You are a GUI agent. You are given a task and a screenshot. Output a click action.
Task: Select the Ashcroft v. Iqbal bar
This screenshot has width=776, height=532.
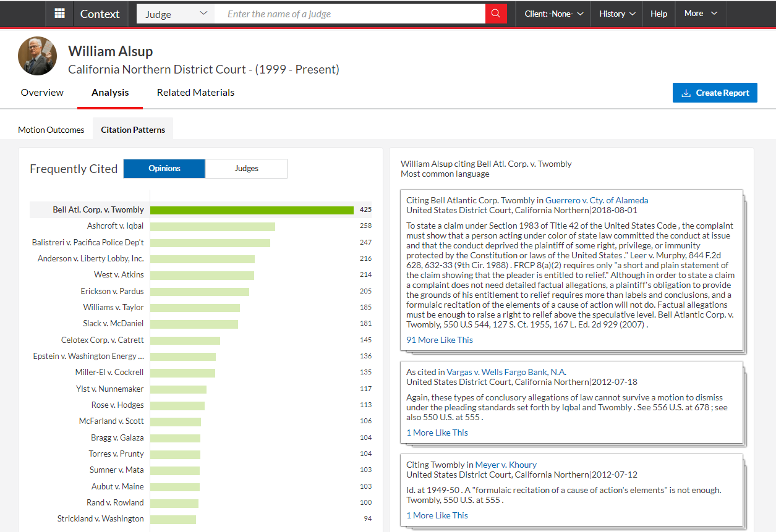click(x=212, y=226)
